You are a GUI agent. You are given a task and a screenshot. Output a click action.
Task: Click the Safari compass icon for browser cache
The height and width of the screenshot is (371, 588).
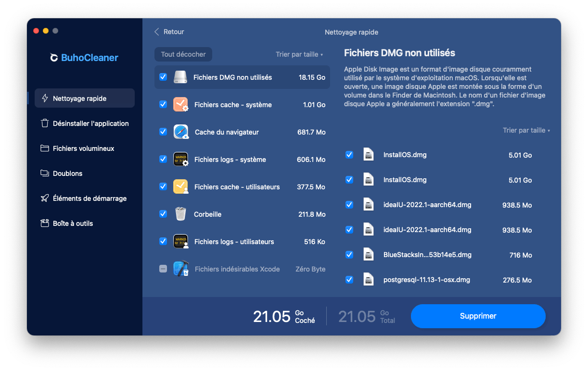point(181,132)
